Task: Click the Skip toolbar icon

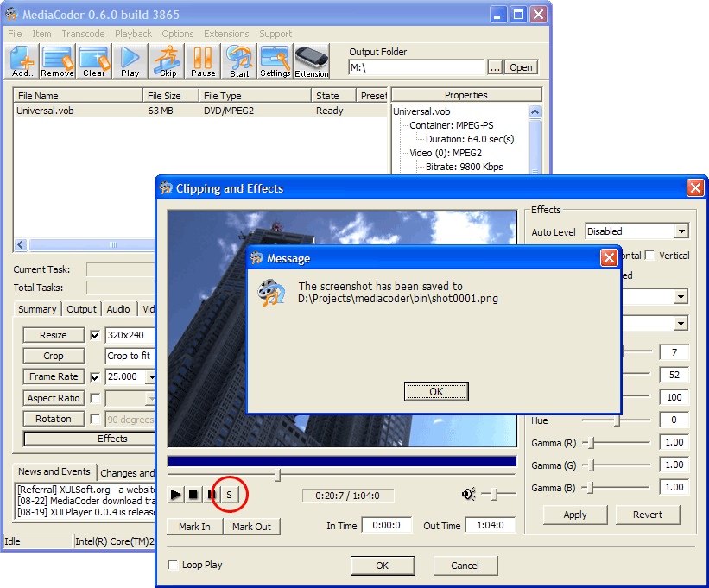Action: [x=168, y=61]
